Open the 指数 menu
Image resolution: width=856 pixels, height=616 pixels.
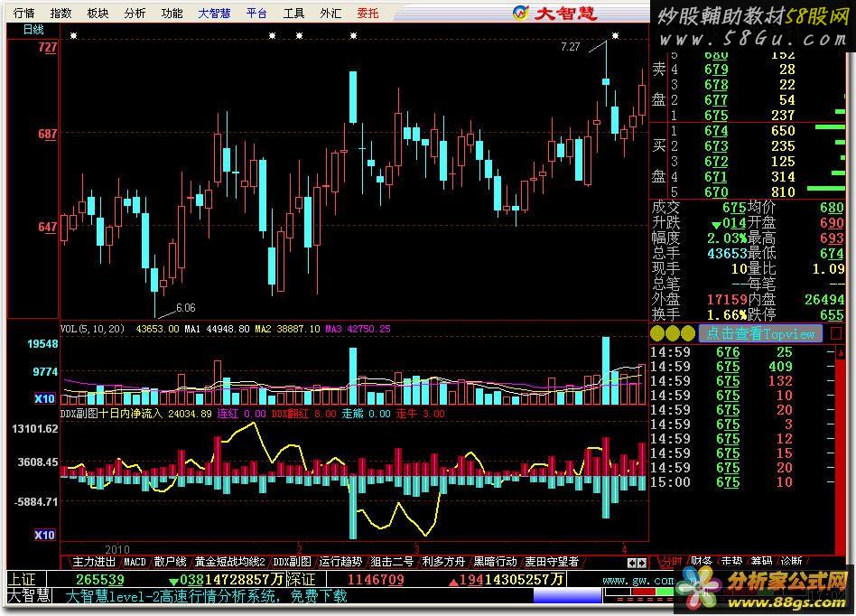(60, 13)
